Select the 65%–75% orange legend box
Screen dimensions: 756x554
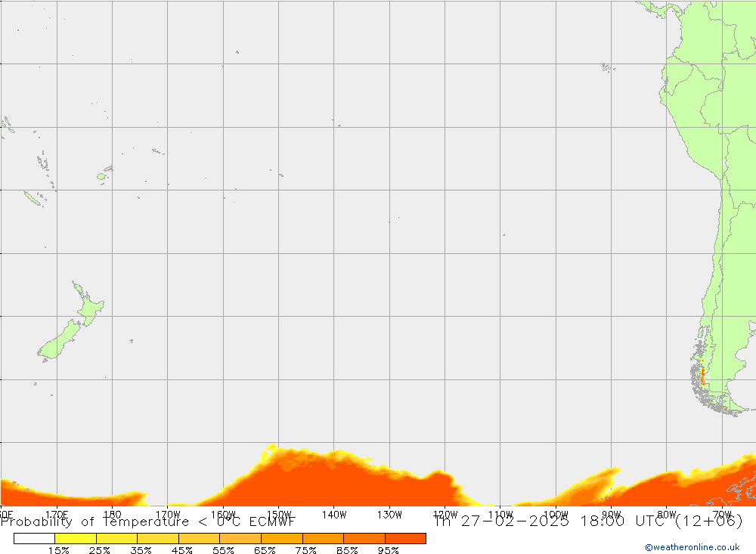click(x=282, y=538)
